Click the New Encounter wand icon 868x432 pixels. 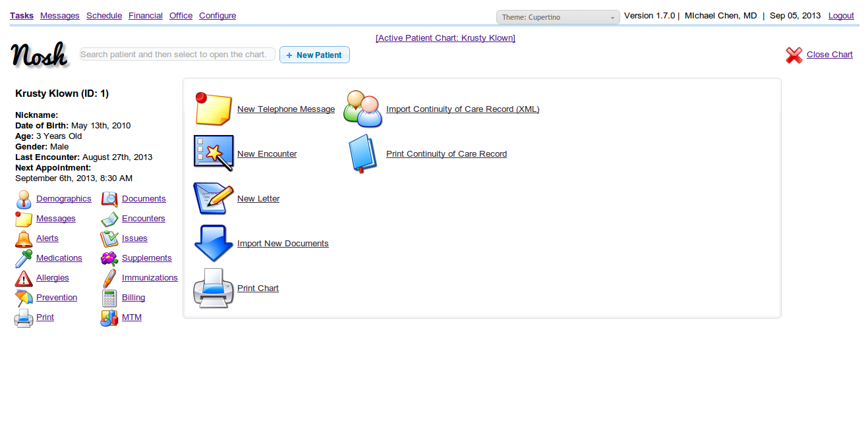(214, 153)
